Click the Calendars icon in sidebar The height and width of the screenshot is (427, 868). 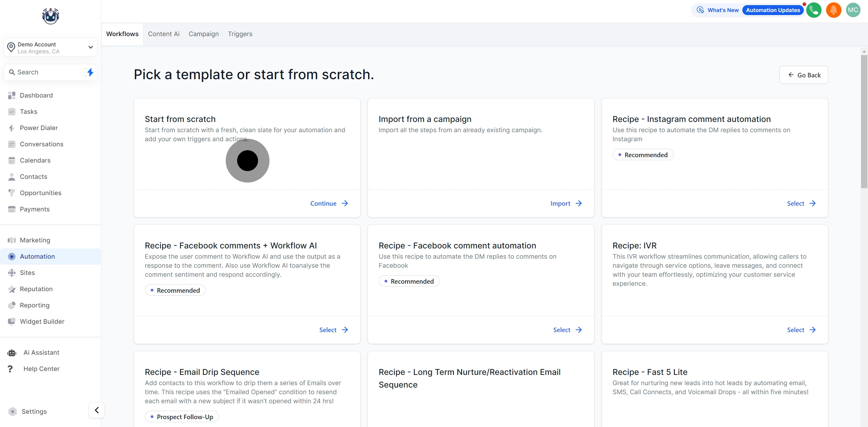click(x=12, y=160)
